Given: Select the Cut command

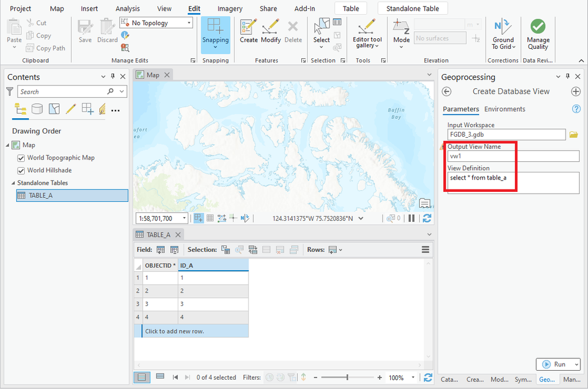Looking at the screenshot, I should (x=36, y=23).
